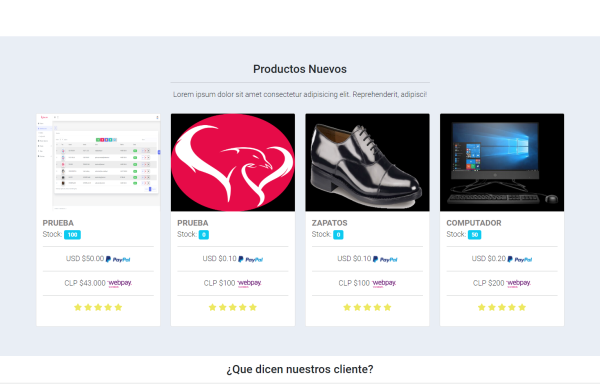Click the Productos Nuevos heading
Image resolution: width=600 pixels, height=389 pixels.
point(300,69)
